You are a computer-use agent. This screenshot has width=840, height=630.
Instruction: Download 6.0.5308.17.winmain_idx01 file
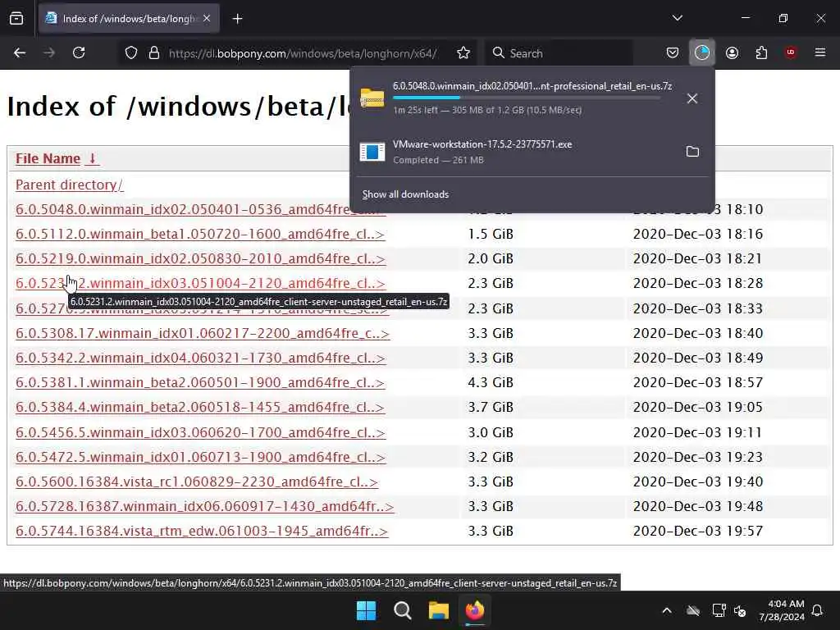click(x=203, y=333)
